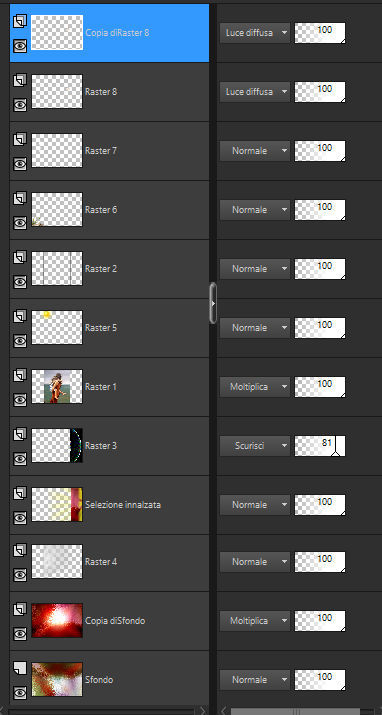
Task: Click the layer type icon of Raster 7
Action: [x=20, y=139]
